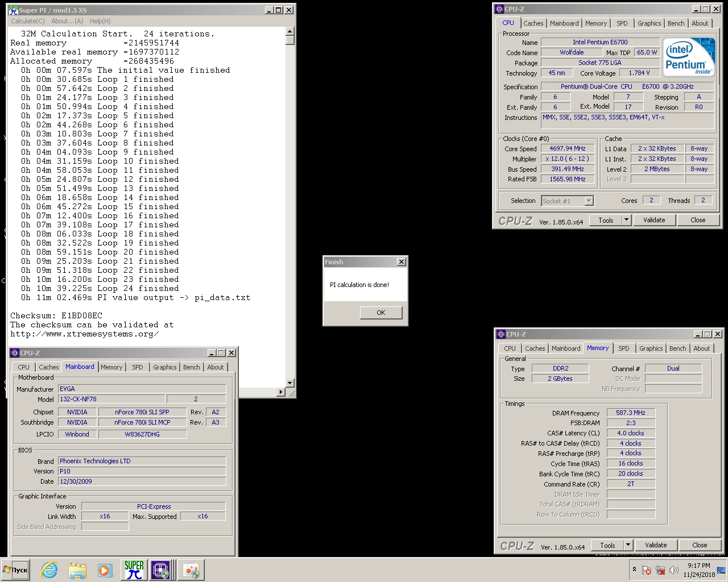Switch to CPU tab in Memory CPU-Z window
The height and width of the screenshot is (582, 728).
510,348
